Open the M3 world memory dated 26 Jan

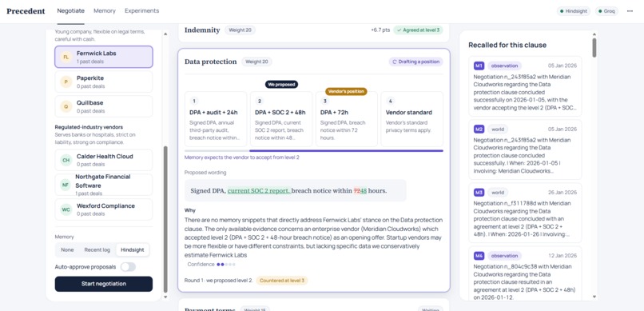click(x=525, y=213)
